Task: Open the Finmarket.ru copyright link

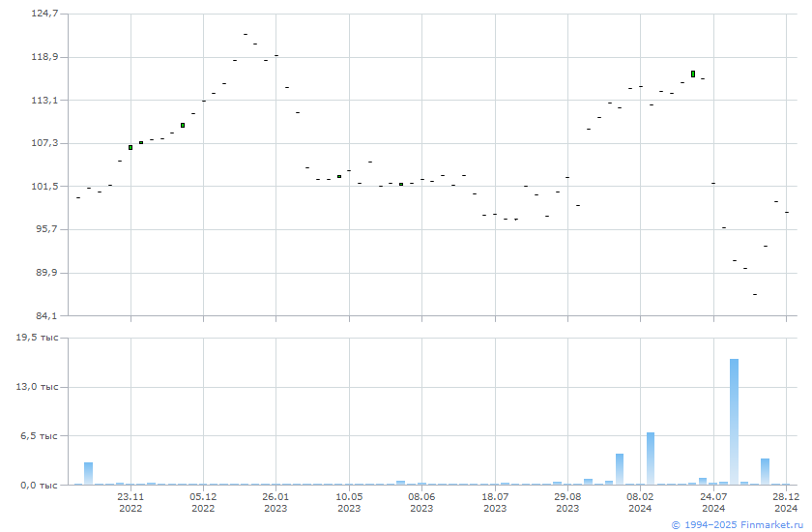Action: coord(738,525)
